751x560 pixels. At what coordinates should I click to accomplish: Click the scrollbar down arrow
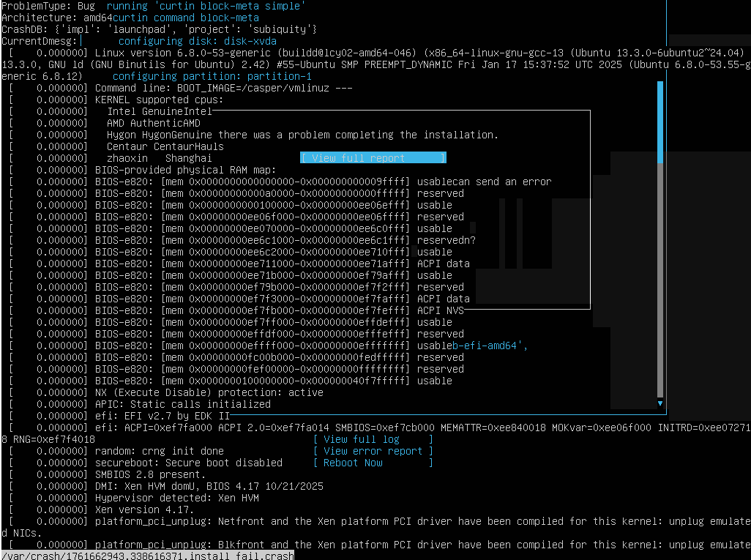[660, 403]
